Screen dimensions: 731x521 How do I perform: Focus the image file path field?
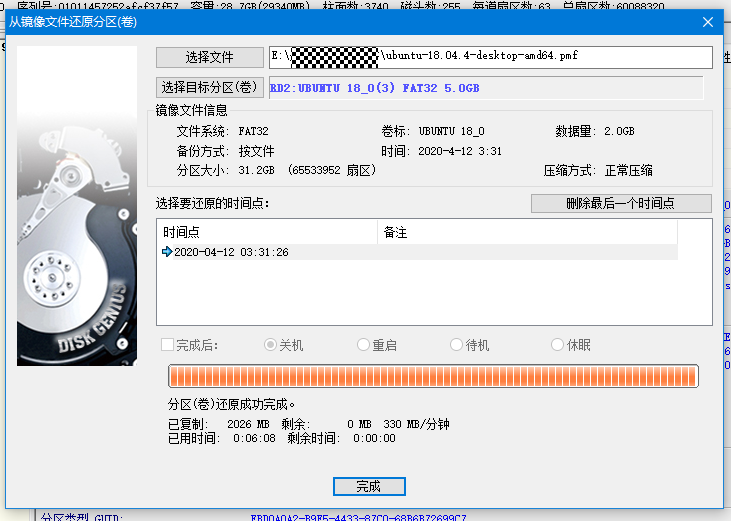[x=490, y=57]
